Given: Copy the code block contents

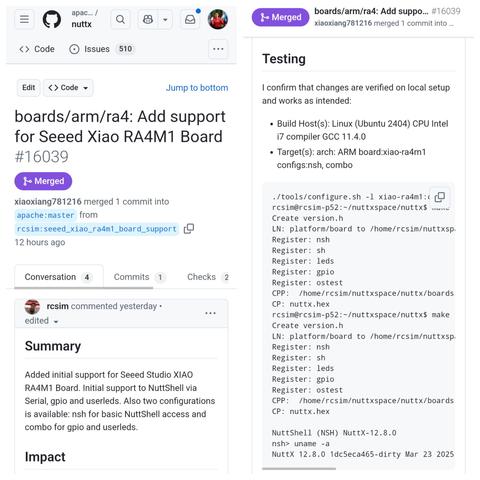Looking at the screenshot, I should coord(440,197).
